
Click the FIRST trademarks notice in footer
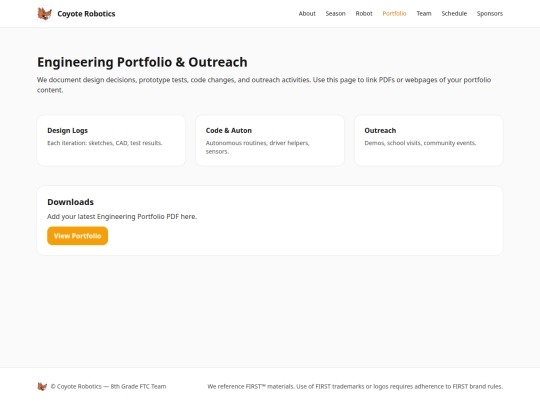(x=355, y=386)
